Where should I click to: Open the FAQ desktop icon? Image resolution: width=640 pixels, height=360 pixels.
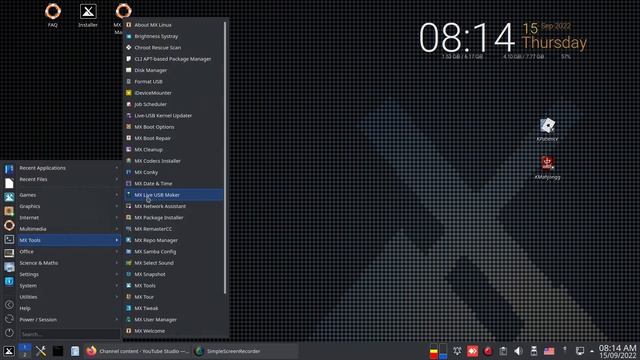53,15
